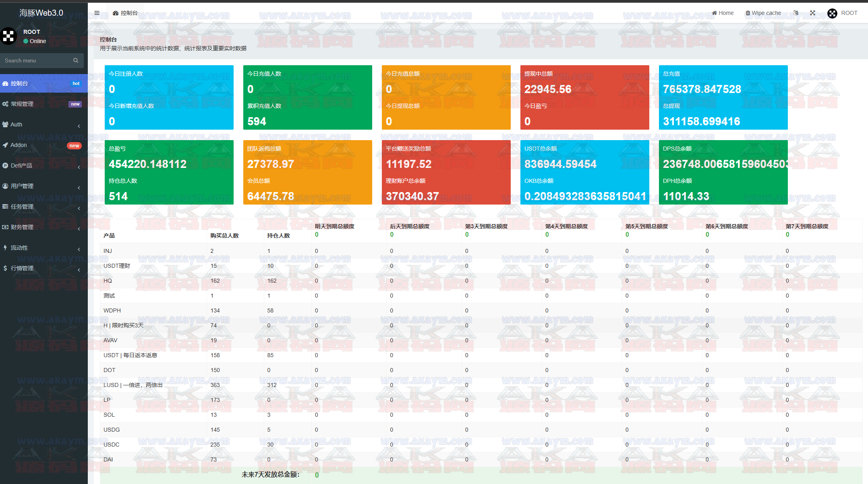Click the 提现中总额 value 22945.56
Viewport: 868px width, 484px height.
point(548,89)
